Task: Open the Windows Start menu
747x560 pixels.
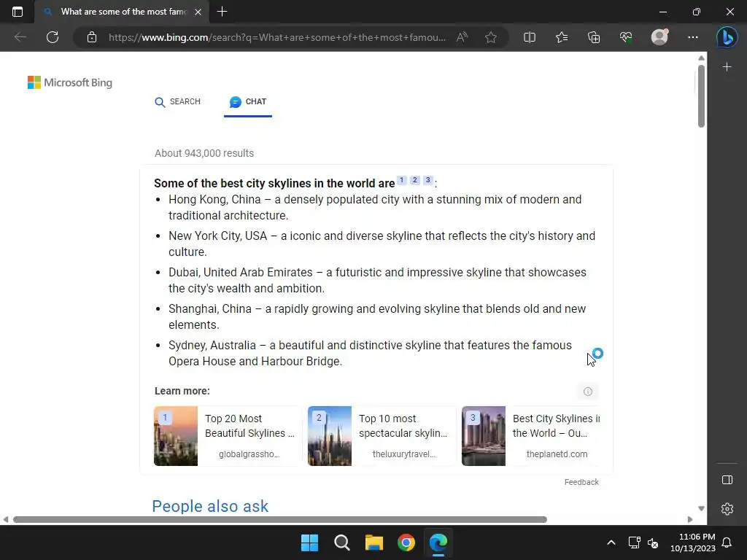Action: (x=309, y=542)
